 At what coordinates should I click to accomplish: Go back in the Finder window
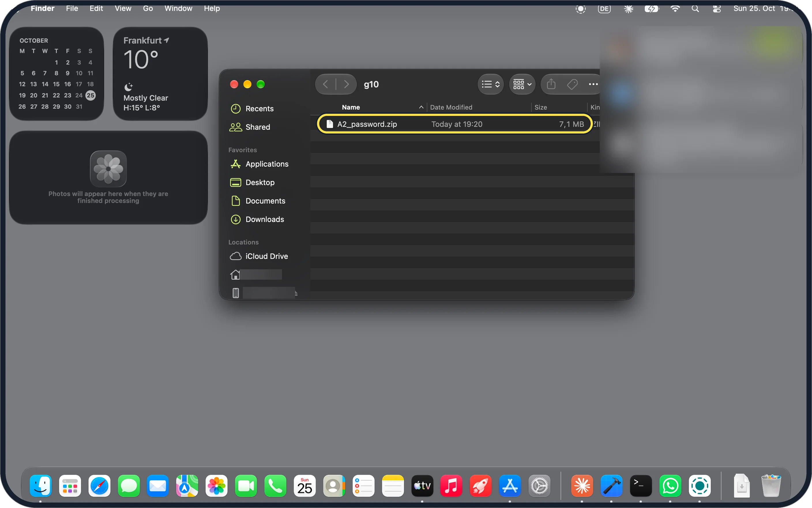[x=325, y=84]
